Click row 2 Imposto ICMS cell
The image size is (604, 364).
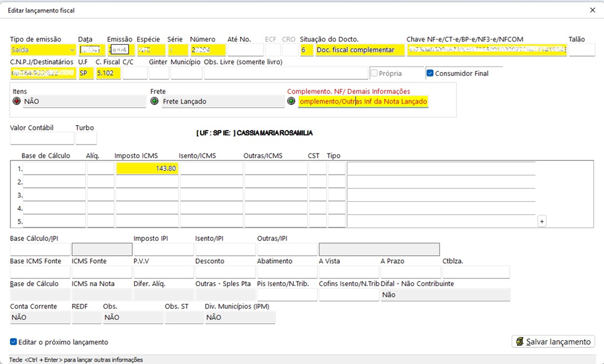tap(147, 181)
